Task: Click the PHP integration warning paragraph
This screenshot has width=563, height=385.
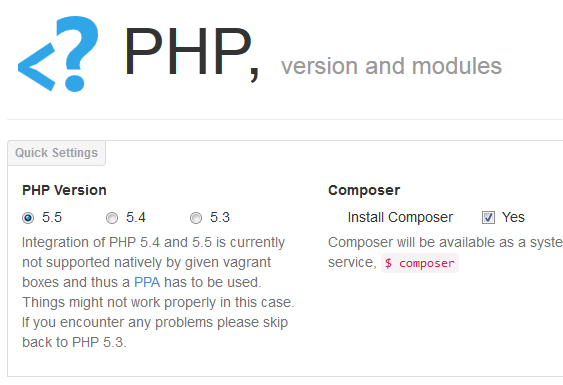Action: pos(158,292)
